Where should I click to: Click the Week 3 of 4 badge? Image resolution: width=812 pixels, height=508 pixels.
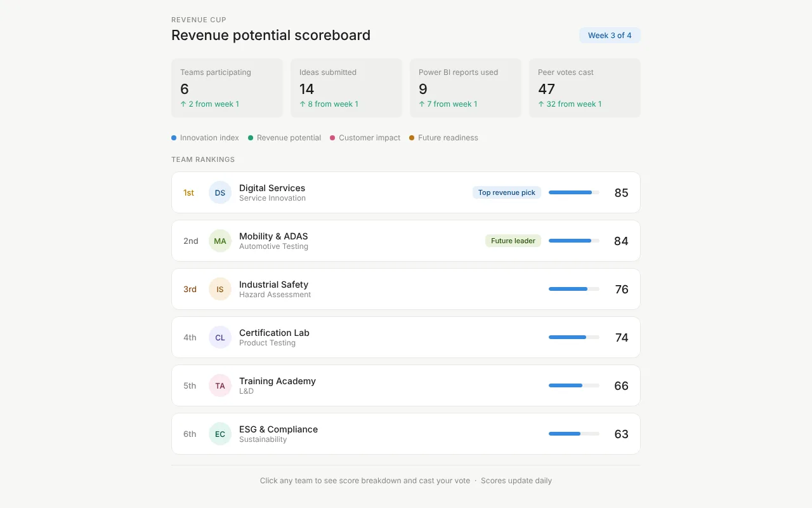[610, 36]
